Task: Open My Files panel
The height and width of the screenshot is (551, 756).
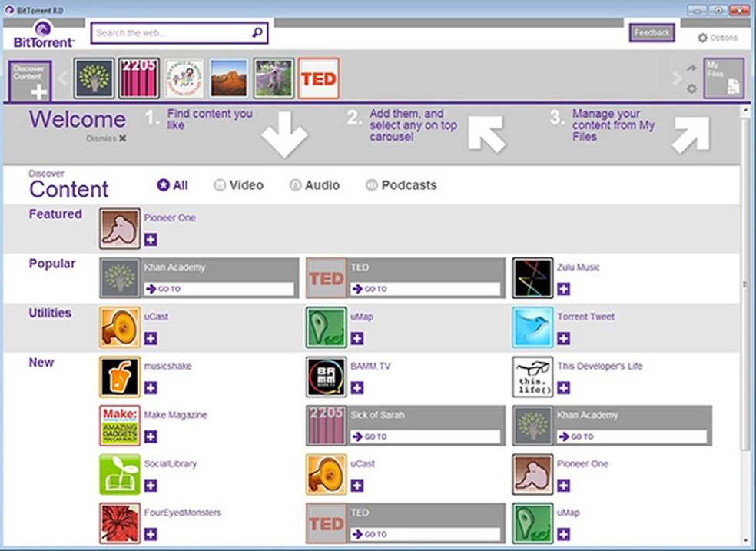Action: [724, 78]
